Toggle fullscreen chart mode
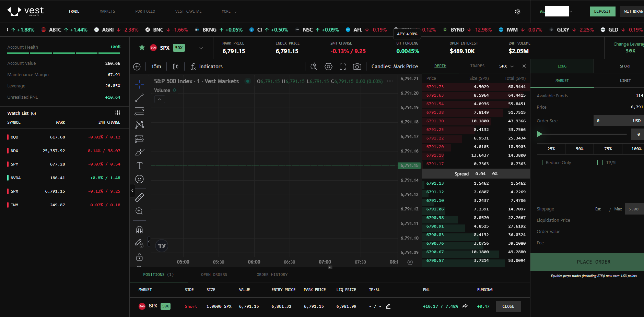 343,66
